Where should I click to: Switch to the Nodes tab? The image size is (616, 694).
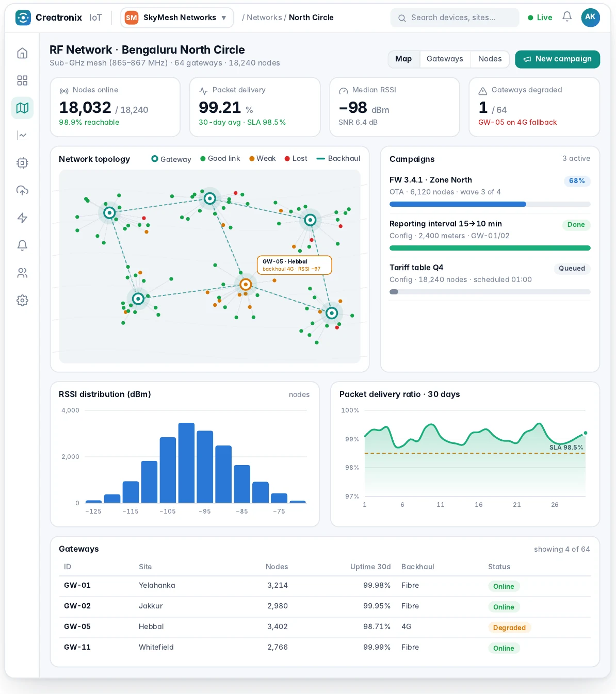490,59
